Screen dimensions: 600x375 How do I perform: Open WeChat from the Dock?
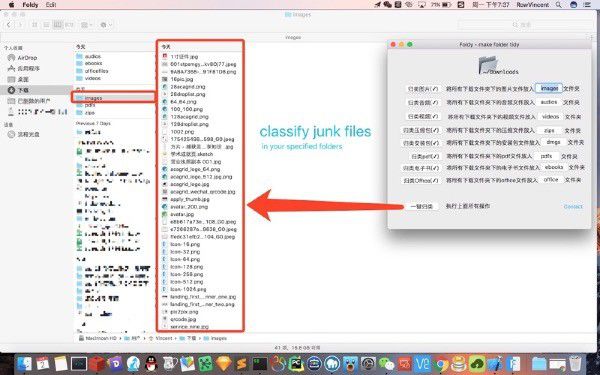click(x=386, y=364)
